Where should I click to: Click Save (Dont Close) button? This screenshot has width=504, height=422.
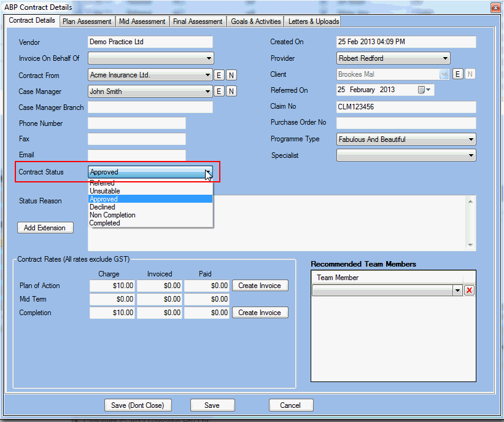click(x=138, y=405)
